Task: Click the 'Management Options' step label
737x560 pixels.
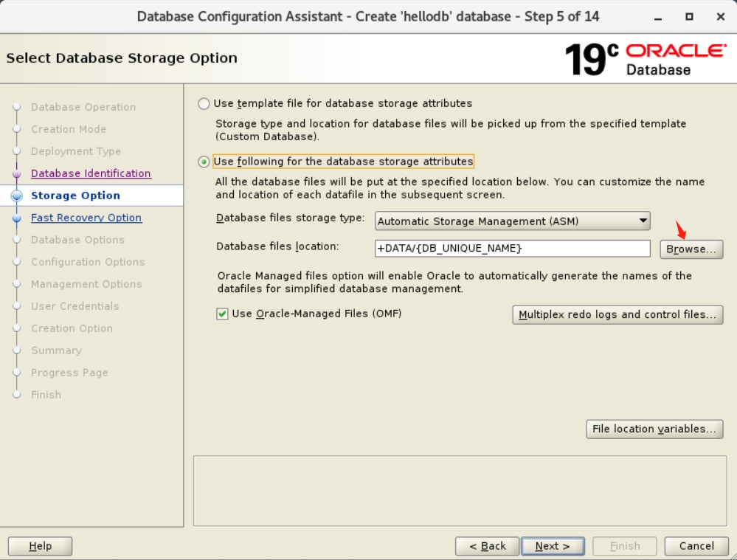Action: click(x=86, y=284)
